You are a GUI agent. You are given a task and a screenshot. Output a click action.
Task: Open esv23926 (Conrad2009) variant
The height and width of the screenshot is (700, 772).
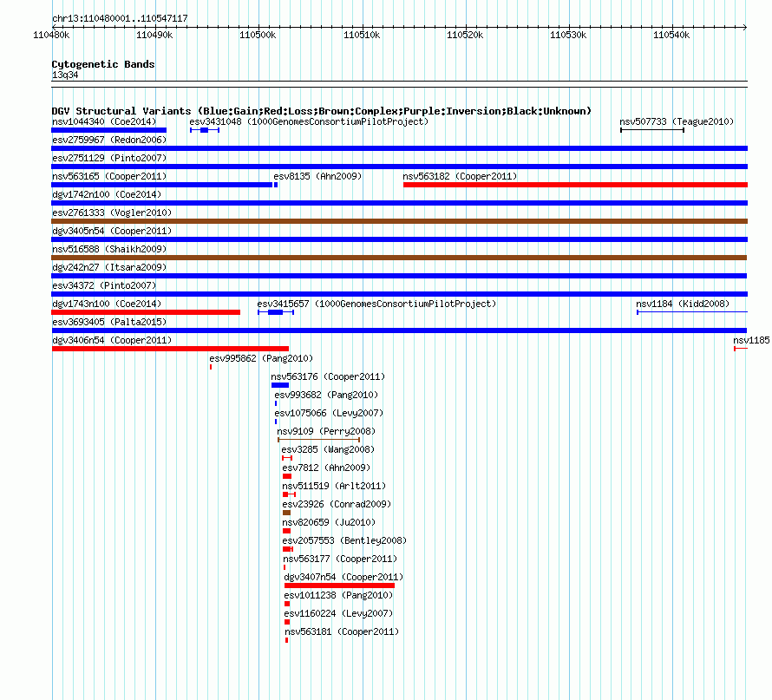point(337,504)
